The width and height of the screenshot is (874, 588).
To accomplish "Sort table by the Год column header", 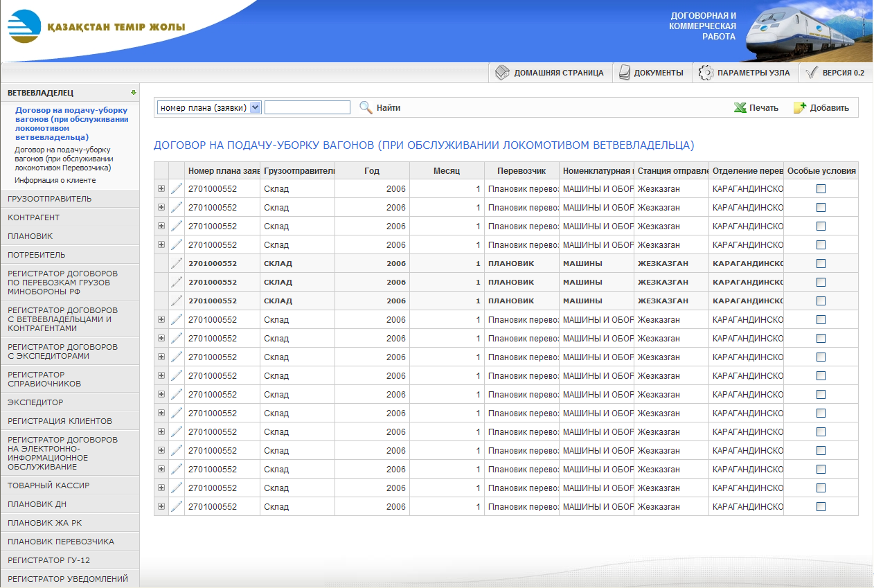I will (x=373, y=171).
